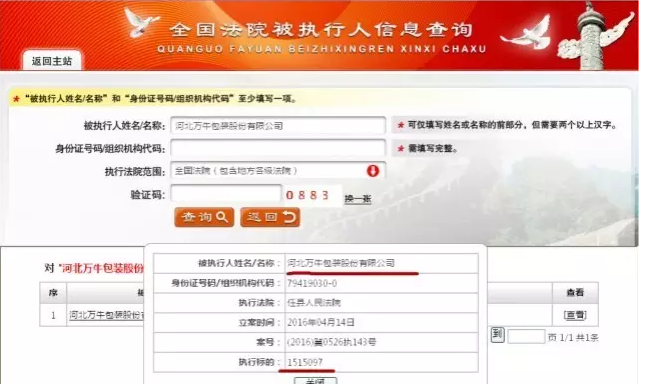Click the page number input box
The image size is (657, 384).
526,336
